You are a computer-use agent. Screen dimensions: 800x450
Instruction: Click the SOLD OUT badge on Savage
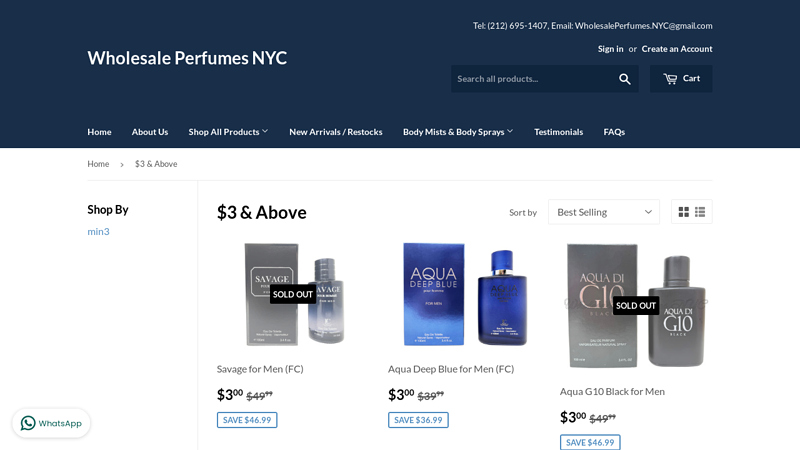click(292, 294)
